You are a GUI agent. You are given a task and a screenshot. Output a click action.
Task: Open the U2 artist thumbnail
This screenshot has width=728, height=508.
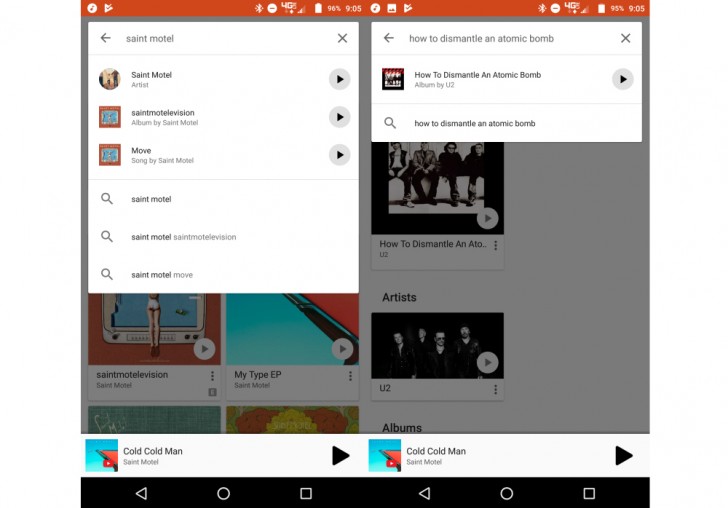click(437, 345)
